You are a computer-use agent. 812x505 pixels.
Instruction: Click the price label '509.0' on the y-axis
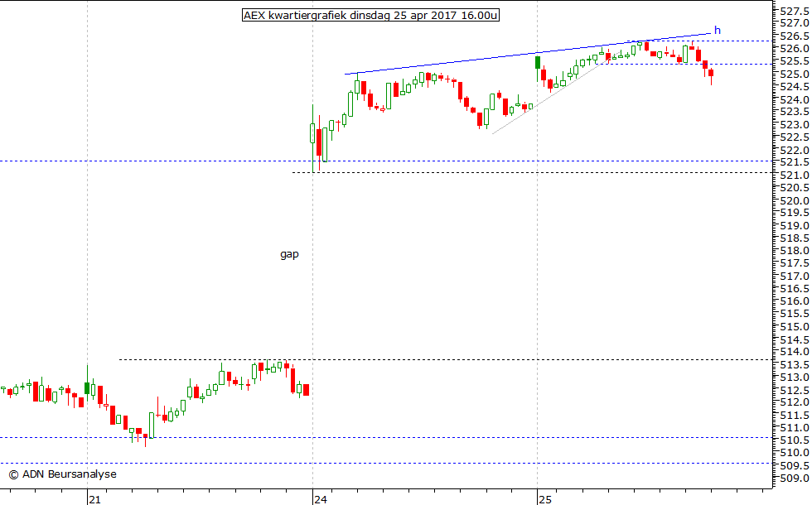pyautogui.click(x=794, y=479)
